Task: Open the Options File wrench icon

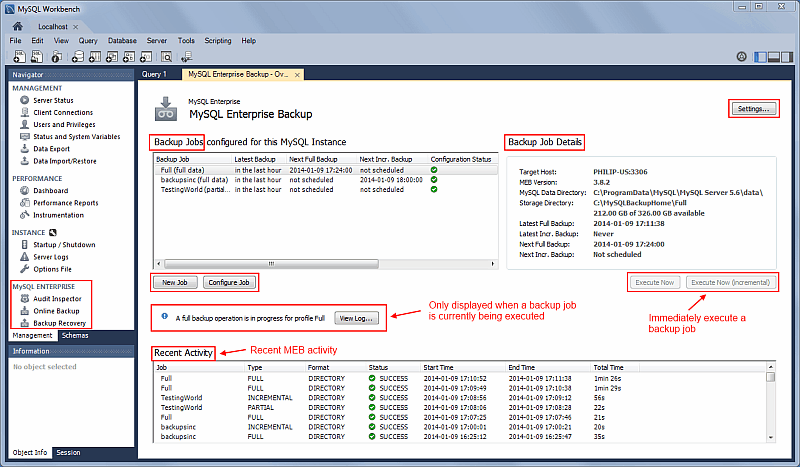Action: pyautogui.click(x=24, y=269)
